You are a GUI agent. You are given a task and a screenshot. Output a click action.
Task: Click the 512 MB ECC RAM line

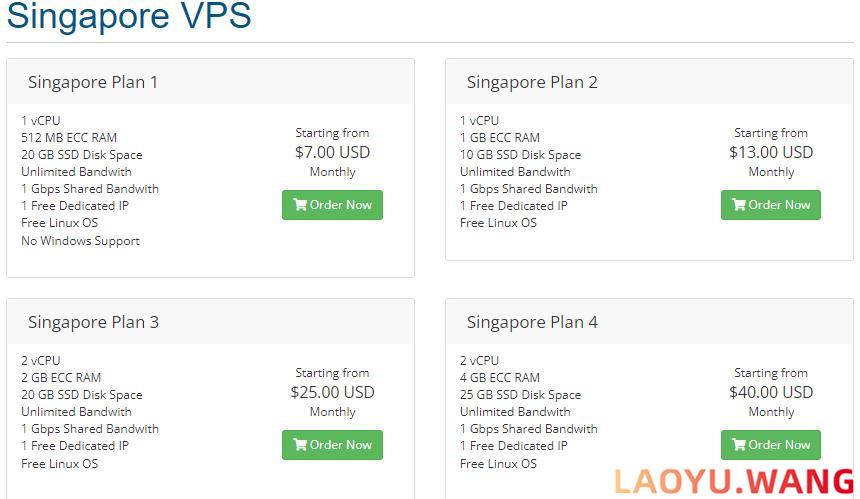[69, 138]
